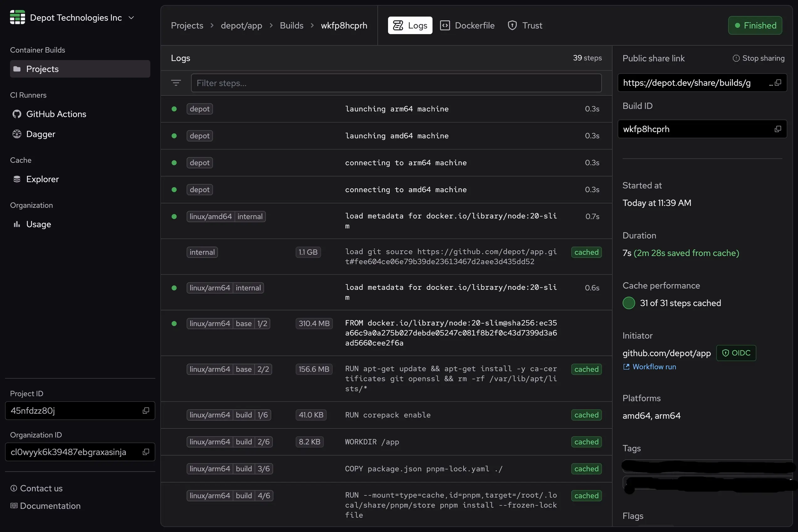798x532 pixels.
Task: Open GitHub Actions runners page
Action: click(x=56, y=114)
